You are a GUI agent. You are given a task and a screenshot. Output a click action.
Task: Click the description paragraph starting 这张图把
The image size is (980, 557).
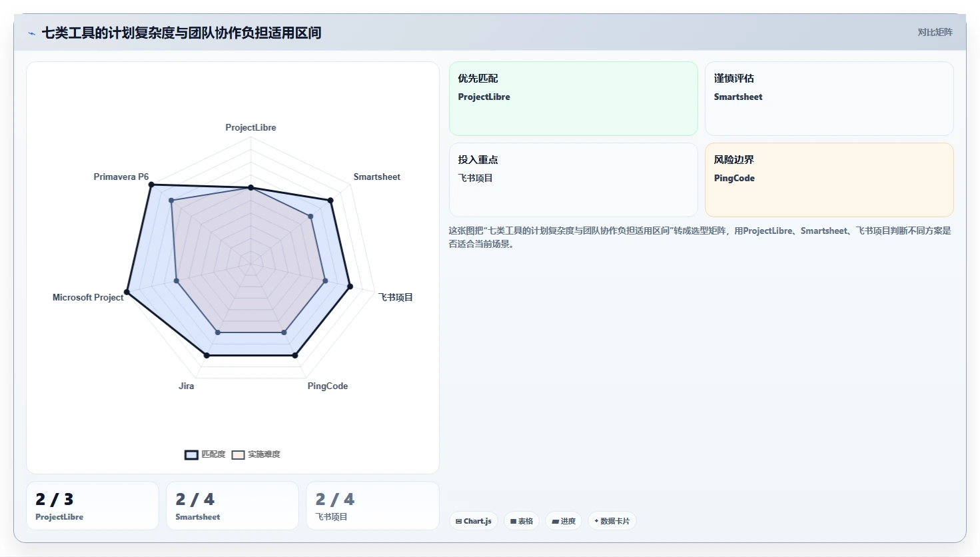click(x=700, y=237)
